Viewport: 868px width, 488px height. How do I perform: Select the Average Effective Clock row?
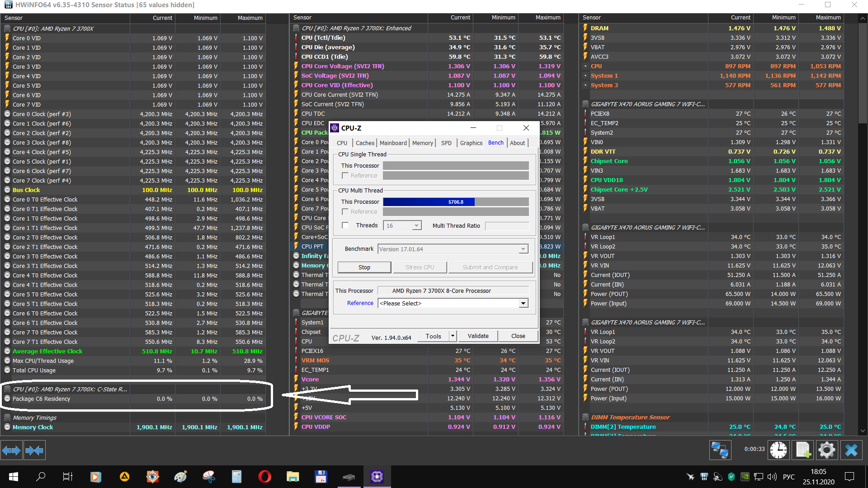pyautogui.click(x=133, y=351)
